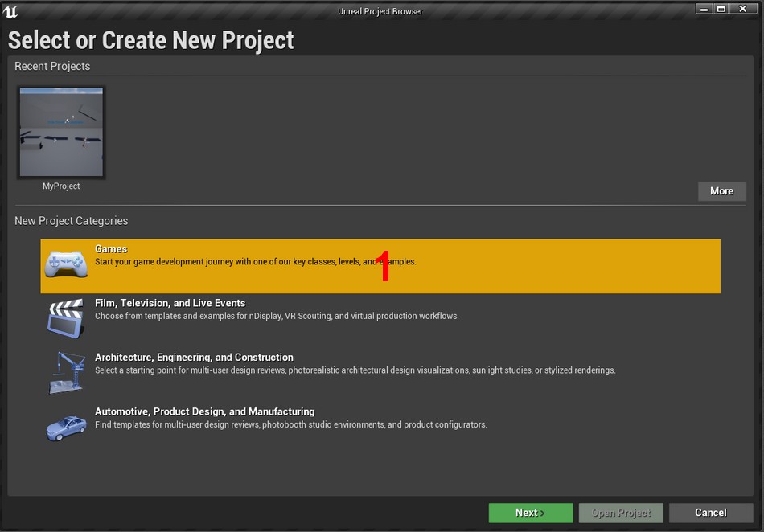The width and height of the screenshot is (764, 532).
Task: Minimize the Unreal Project Browser window
Action: pos(704,9)
